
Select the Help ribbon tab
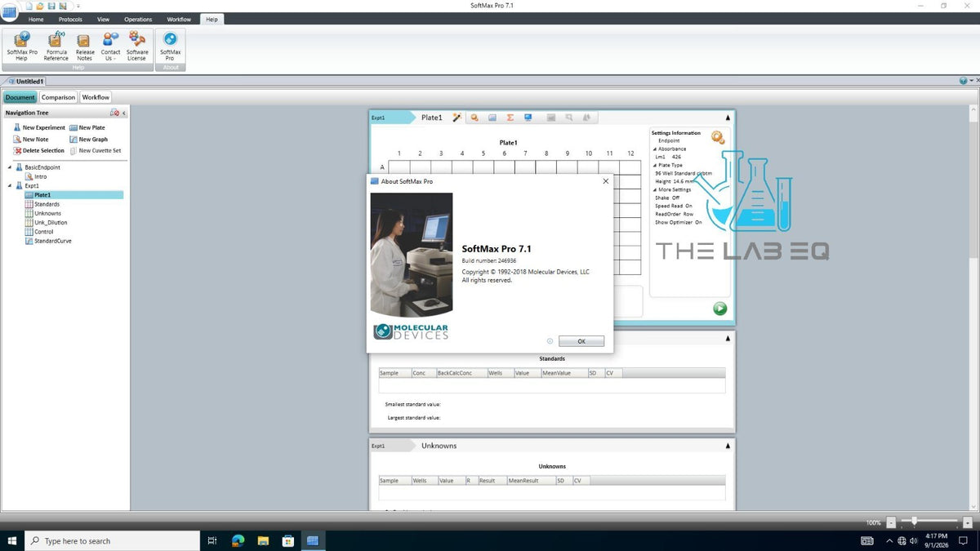tap(212, 19)
